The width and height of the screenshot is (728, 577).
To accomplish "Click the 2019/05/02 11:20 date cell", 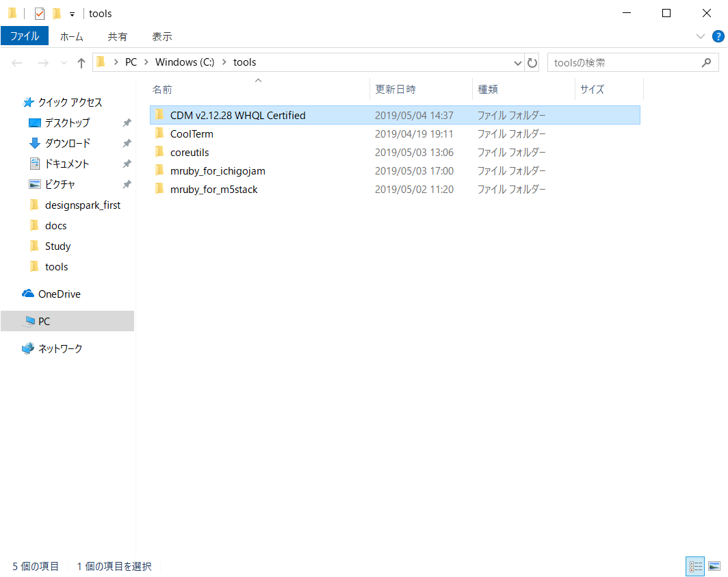I will pos(414,190).
